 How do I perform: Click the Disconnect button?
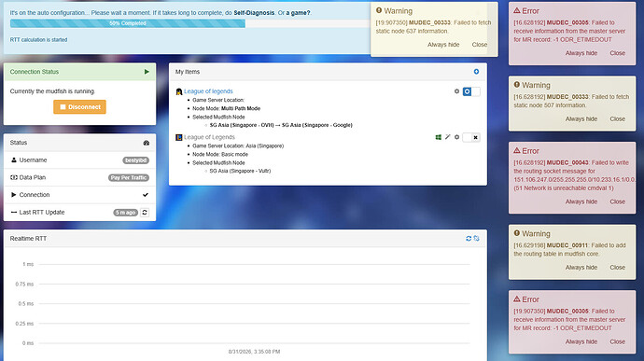tap(79, 106)
